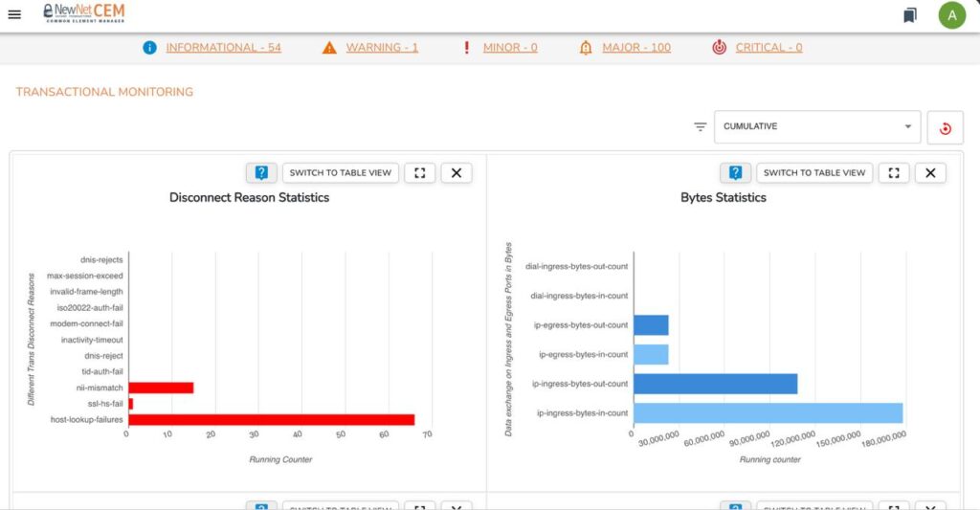Click the ip-ingress-bytes-out-count bar

coord(716,384)
